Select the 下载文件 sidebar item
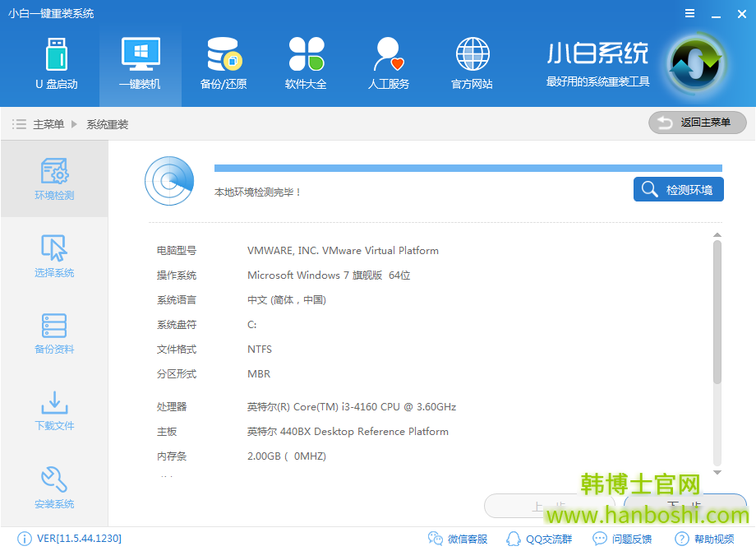 [x=53, y=411]
